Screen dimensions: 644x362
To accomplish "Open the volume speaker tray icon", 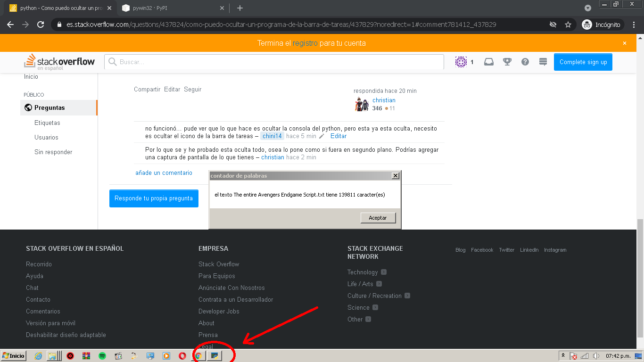I will [596, 356].
